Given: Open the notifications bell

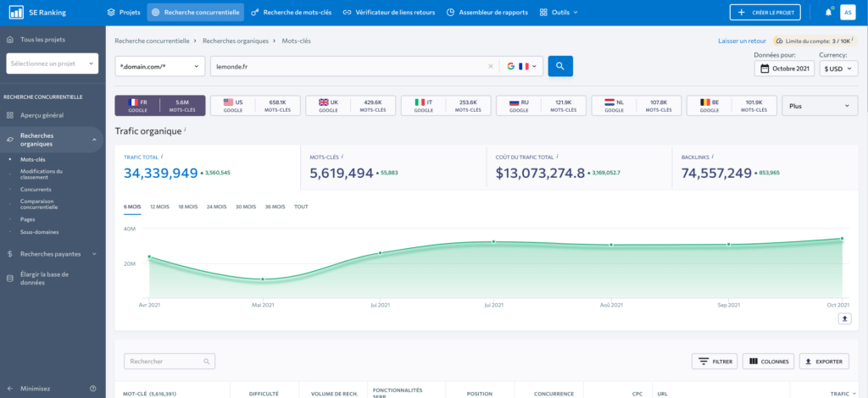Looking at the screenshot, I should [828, 12].
